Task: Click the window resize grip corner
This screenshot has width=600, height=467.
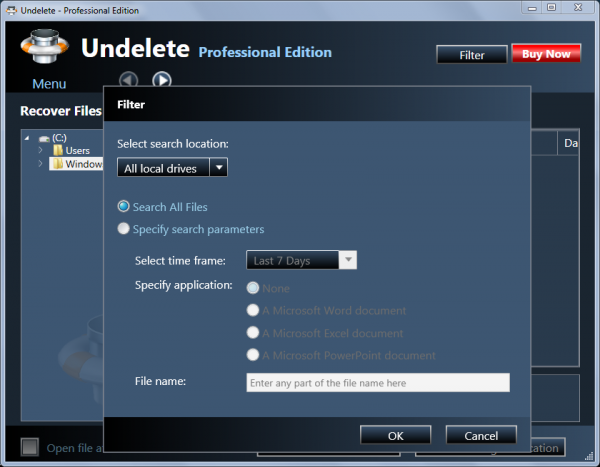Action: (589, 456)
